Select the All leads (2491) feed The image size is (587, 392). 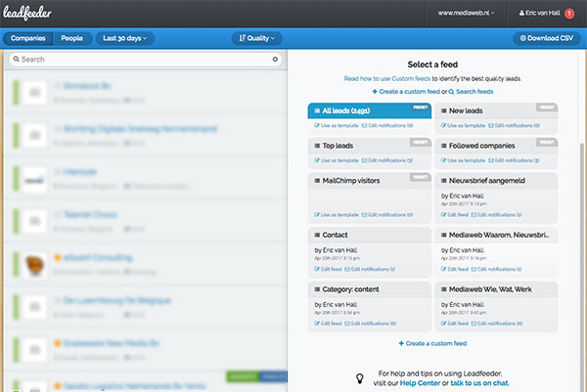370,110
